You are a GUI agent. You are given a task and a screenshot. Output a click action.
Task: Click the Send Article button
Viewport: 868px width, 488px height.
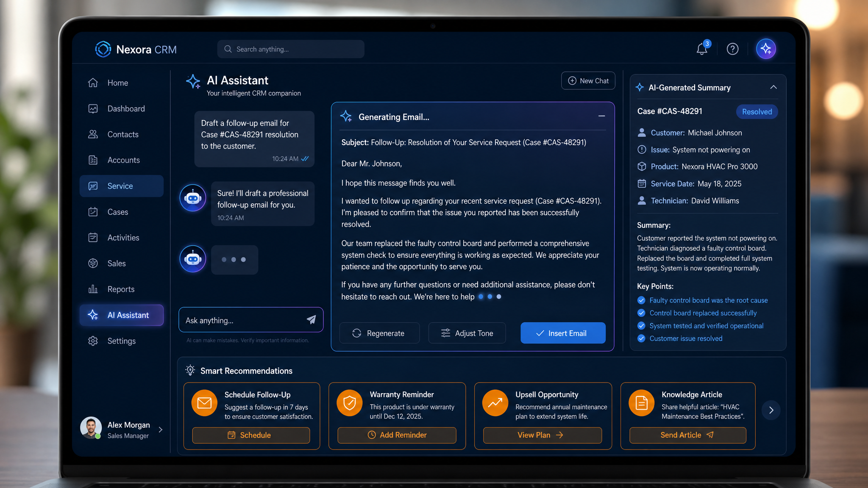[x=688, y=435]
